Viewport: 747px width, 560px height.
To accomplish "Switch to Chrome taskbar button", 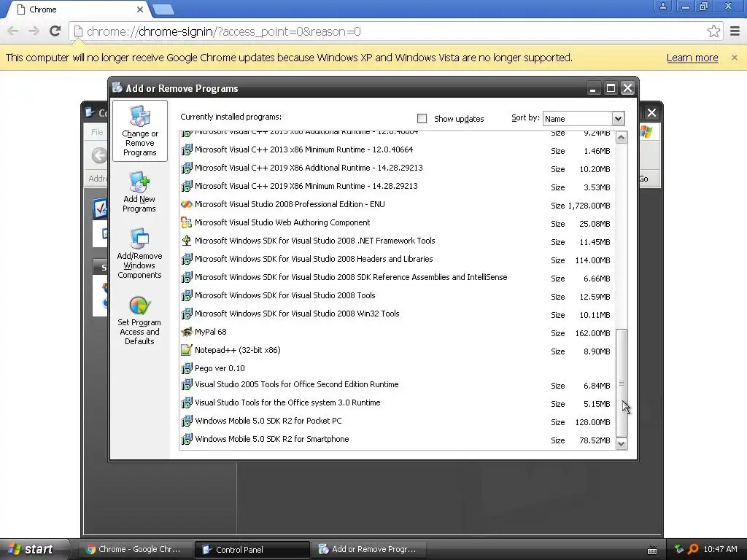I will point(134,550).
